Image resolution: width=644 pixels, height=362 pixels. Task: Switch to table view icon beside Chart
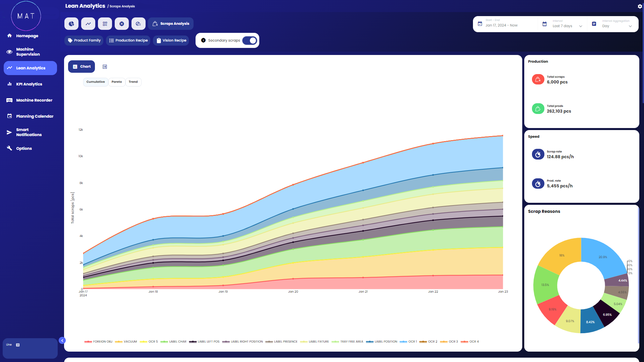pos(105,67)
